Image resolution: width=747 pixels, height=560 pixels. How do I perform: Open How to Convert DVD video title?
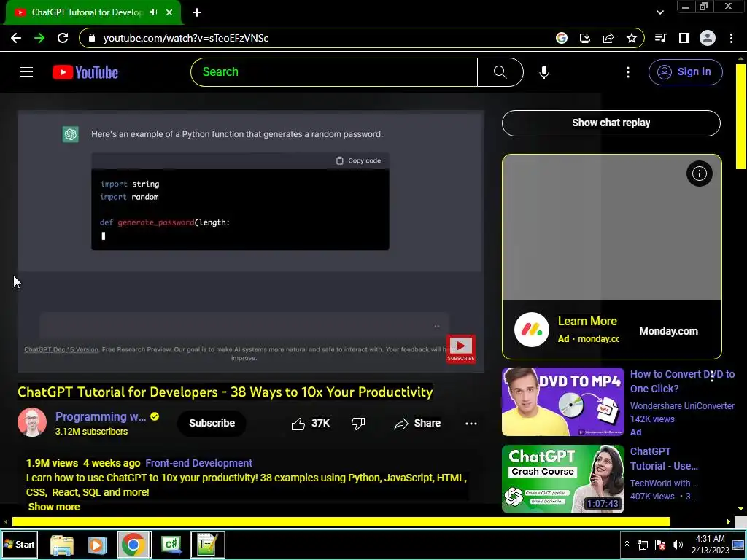682,381
